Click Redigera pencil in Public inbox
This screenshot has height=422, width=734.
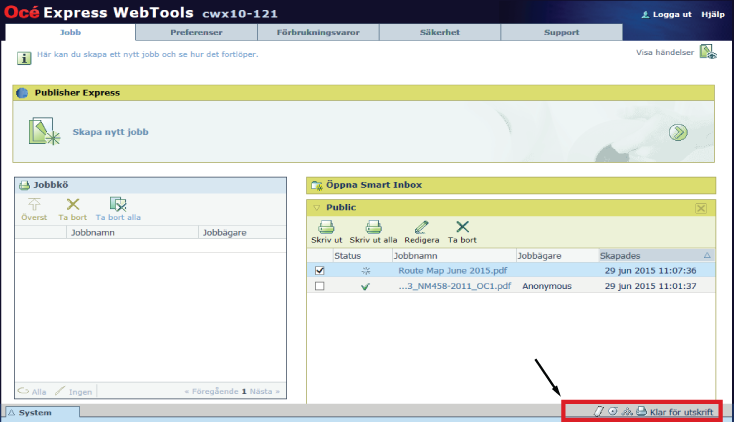(422, 232)
